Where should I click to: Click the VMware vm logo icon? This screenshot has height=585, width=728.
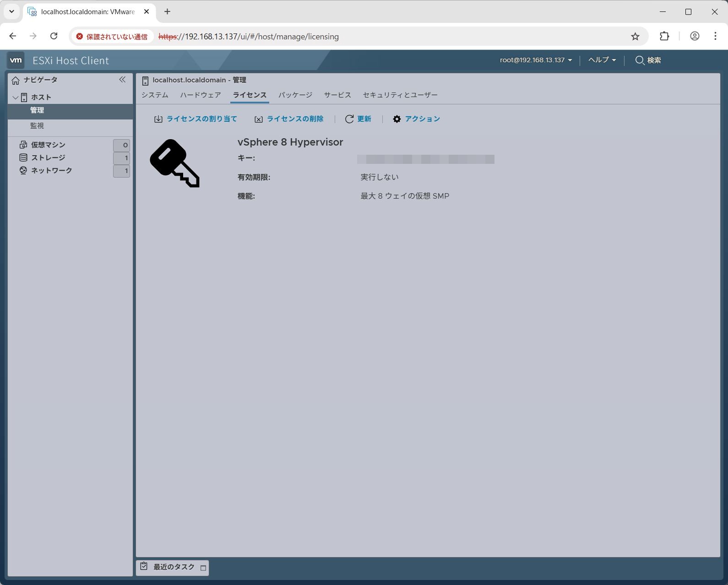pos(16,60)
